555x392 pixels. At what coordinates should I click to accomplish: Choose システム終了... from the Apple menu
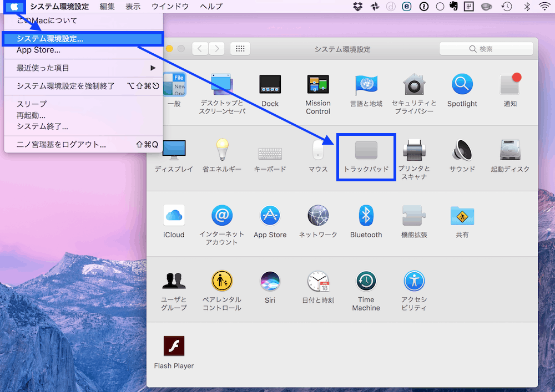(x=84, y=126)
